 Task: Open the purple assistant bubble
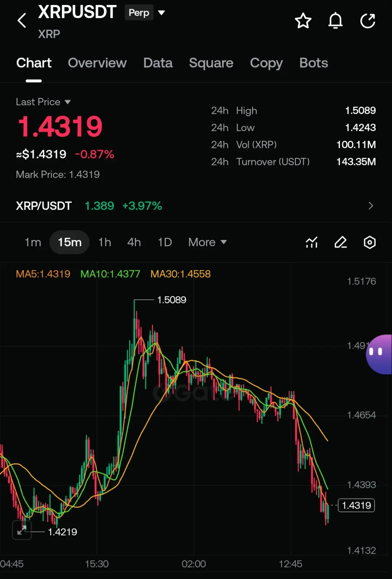pos(379,354)
